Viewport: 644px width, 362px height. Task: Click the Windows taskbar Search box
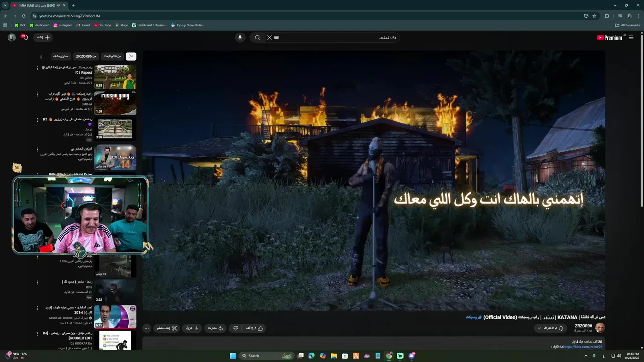[267, 356]
